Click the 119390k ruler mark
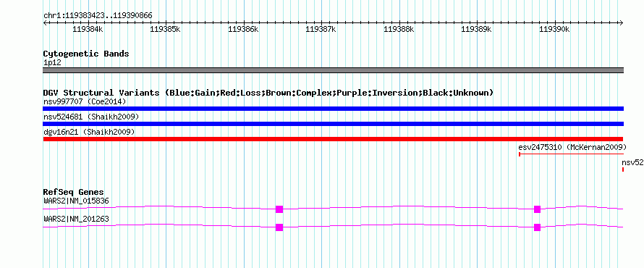The width and height of the screenshot is (644, 268). (554, 29)
